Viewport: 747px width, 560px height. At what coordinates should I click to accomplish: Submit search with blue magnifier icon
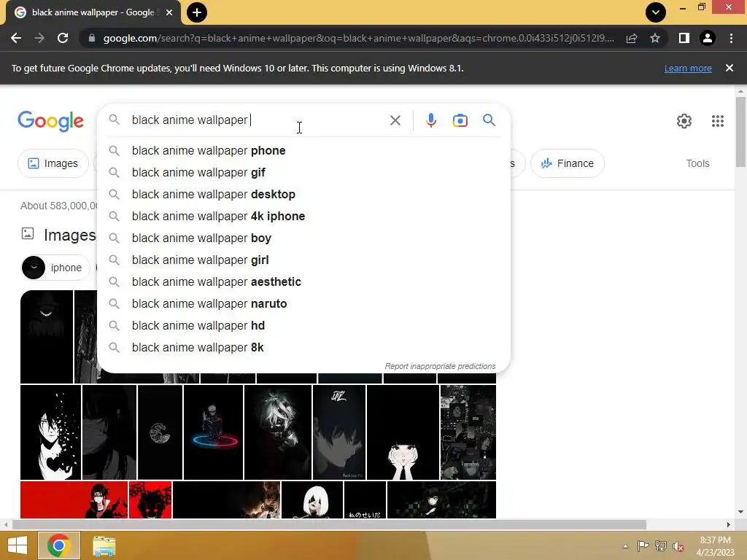[489, 120]
